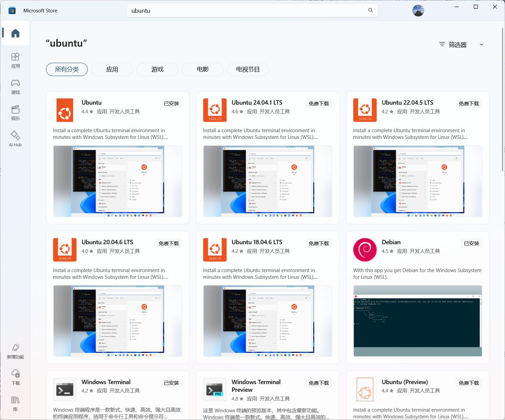
Task: Open the 游戏 (Gaming) sidebar section
Action: pos(15,87)
